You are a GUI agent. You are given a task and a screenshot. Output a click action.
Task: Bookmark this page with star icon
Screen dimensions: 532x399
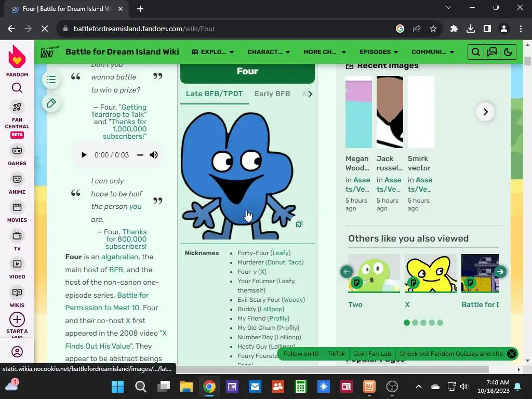click(433, 29)
